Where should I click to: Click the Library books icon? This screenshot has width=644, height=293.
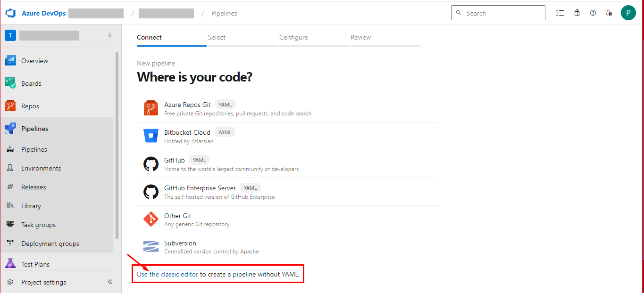coord(10,206)
